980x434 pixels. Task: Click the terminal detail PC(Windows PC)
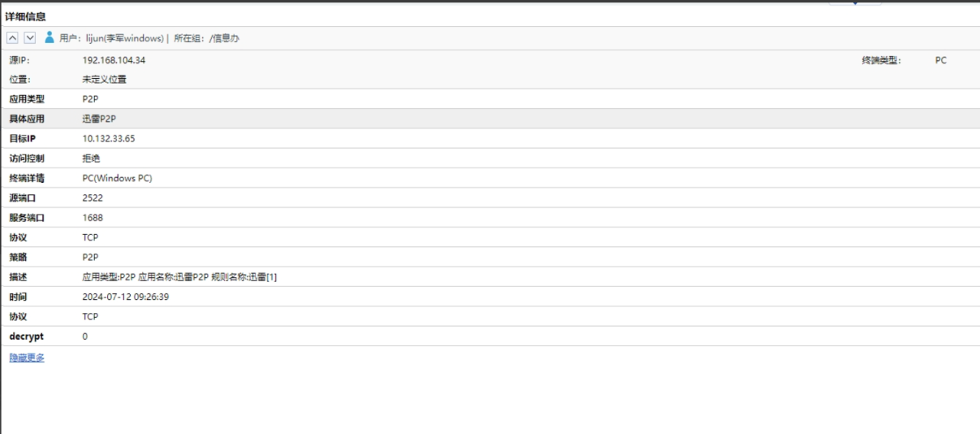coord(117,179)
